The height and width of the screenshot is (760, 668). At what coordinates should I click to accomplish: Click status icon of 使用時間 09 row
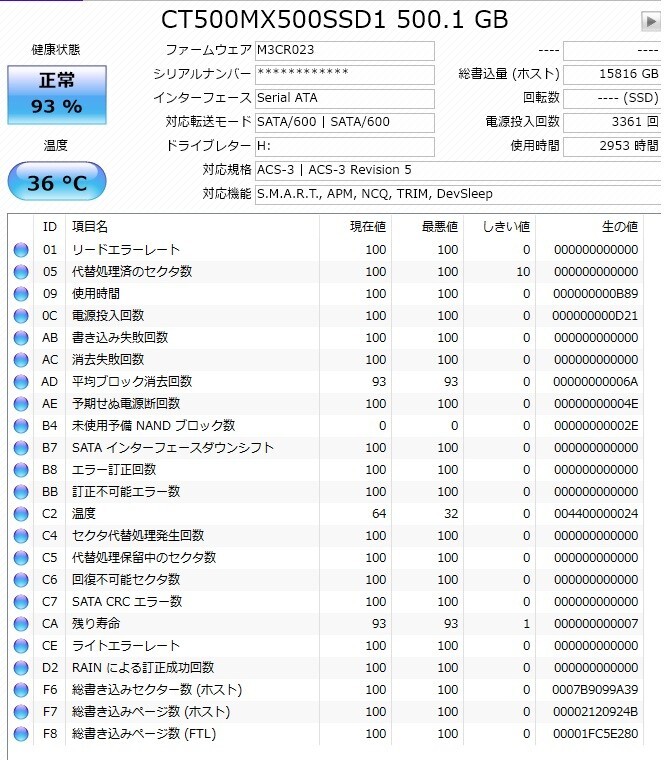click(21, 294)
